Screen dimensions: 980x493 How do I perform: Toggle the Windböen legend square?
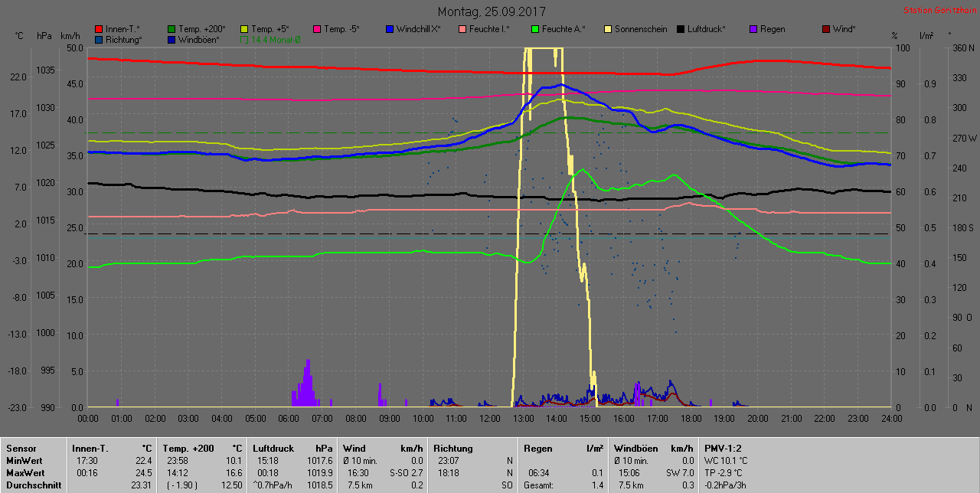tap(172, 39)
